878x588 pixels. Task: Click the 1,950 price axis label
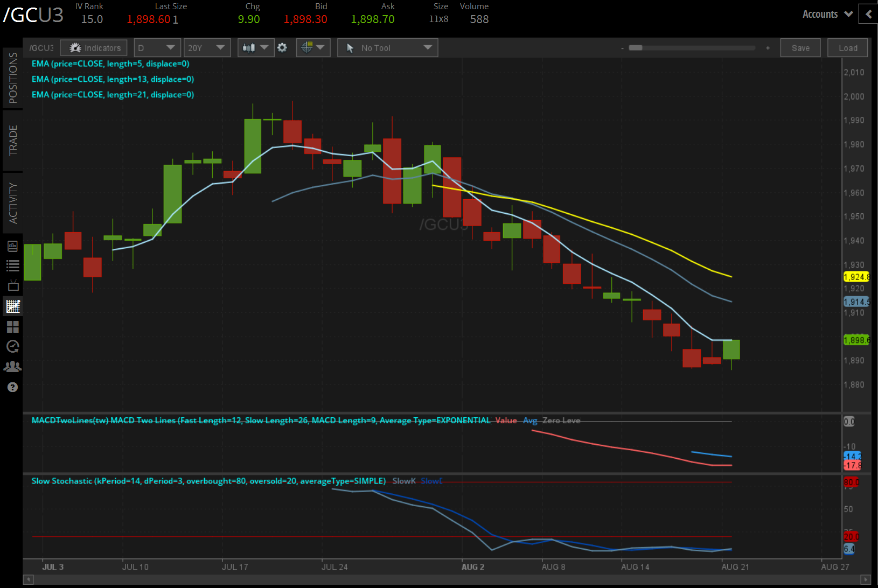coord(854,216)
